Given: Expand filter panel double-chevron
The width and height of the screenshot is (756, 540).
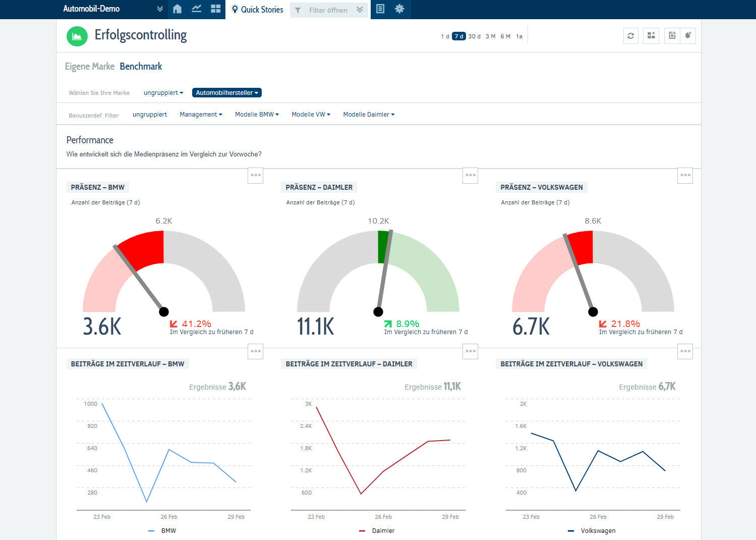Looking at the screenshot, I should (360, 10).
